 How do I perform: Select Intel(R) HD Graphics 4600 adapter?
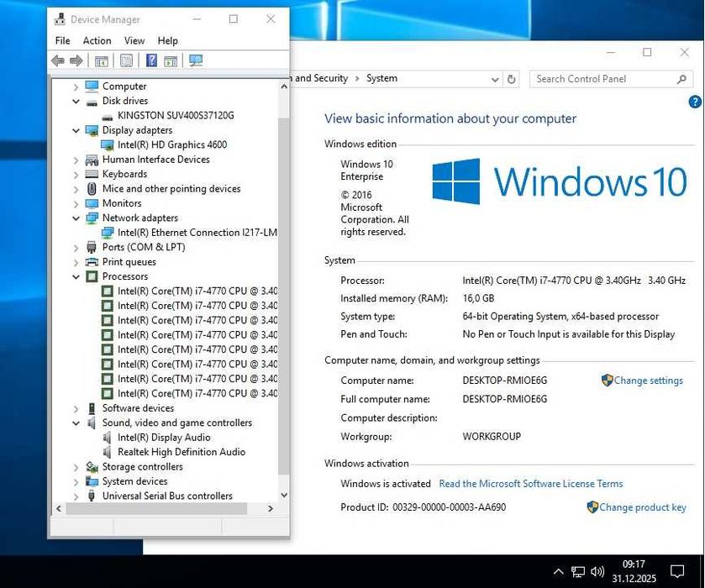pos(172,144)
